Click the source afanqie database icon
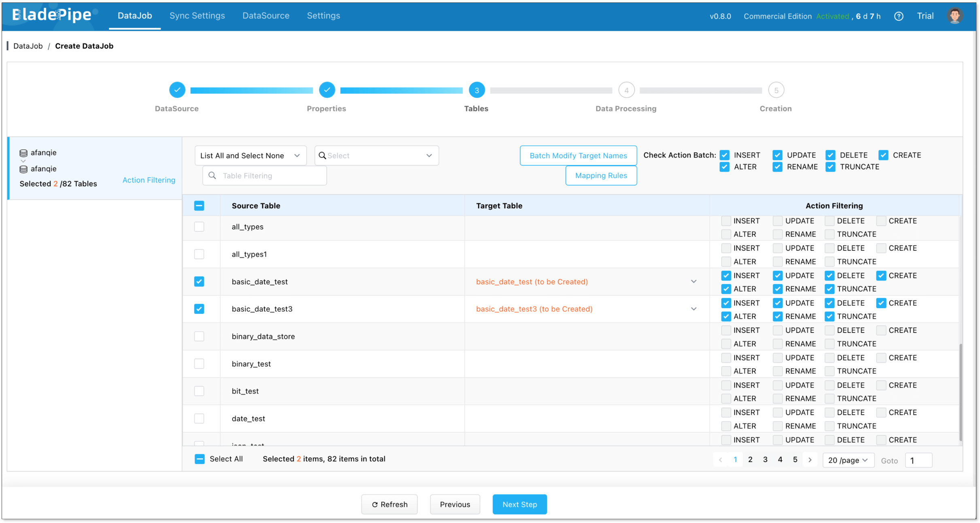The image size is (980, 523). pos(23,153)
